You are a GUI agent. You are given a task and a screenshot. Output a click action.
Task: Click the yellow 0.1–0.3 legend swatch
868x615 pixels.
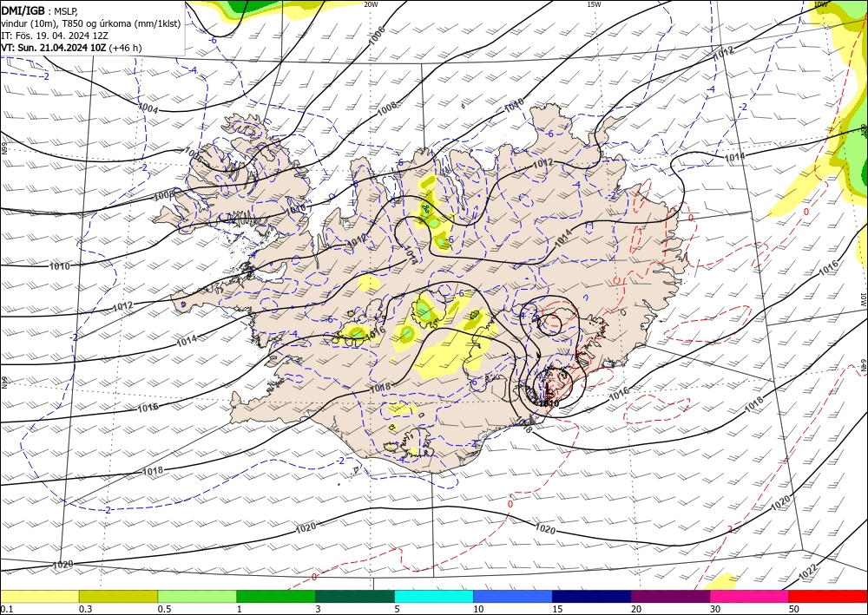(39, 596)
